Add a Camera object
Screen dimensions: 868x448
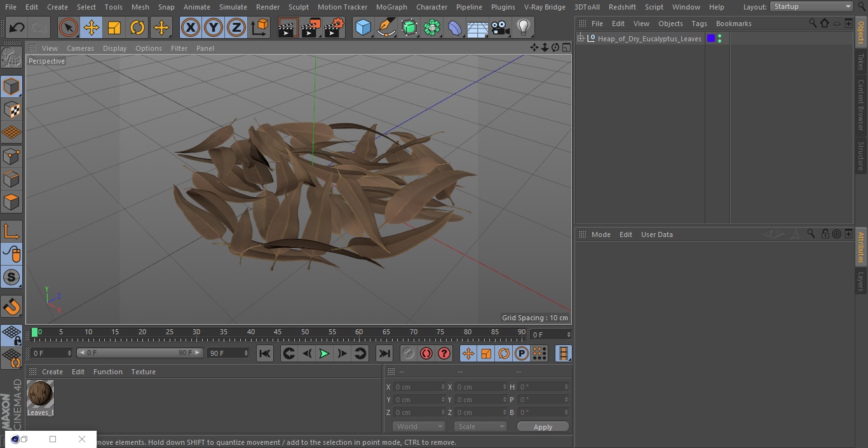coord(500,28)
